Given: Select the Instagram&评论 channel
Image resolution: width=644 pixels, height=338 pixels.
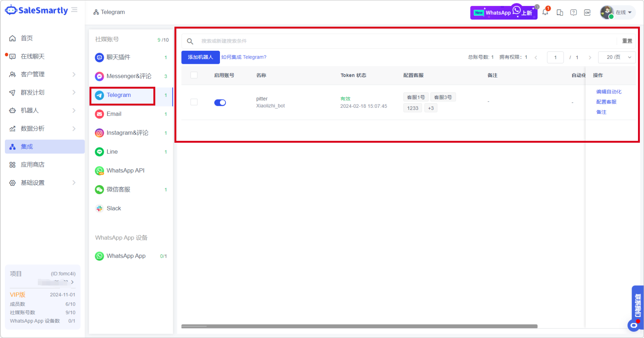Looking at the screenshot, I should tap(127, 133).
